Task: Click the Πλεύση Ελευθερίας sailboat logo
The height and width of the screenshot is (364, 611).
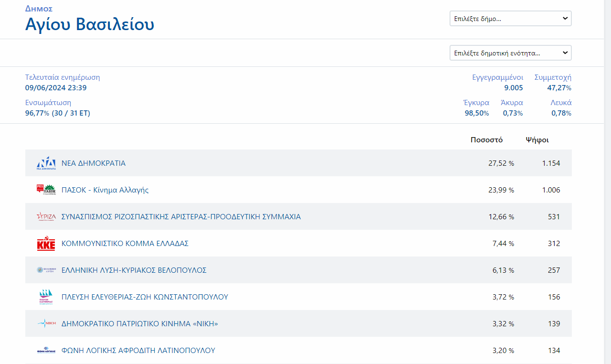Action: click(46, 297)
